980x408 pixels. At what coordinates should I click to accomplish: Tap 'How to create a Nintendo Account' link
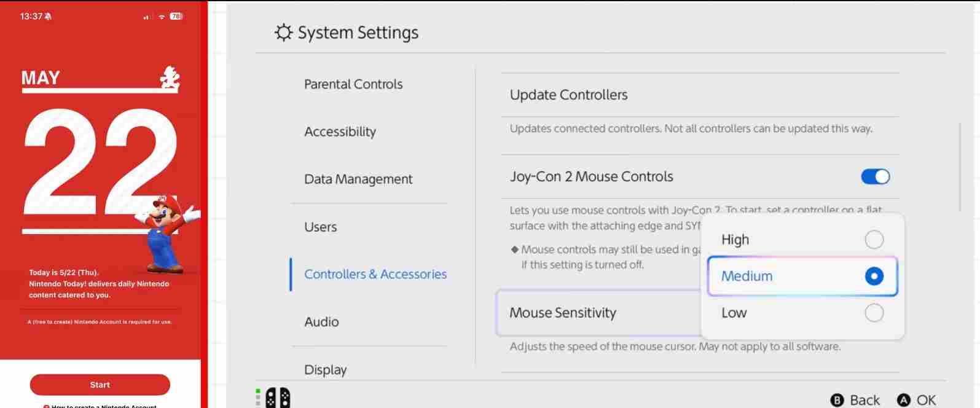tap(100, 406)
